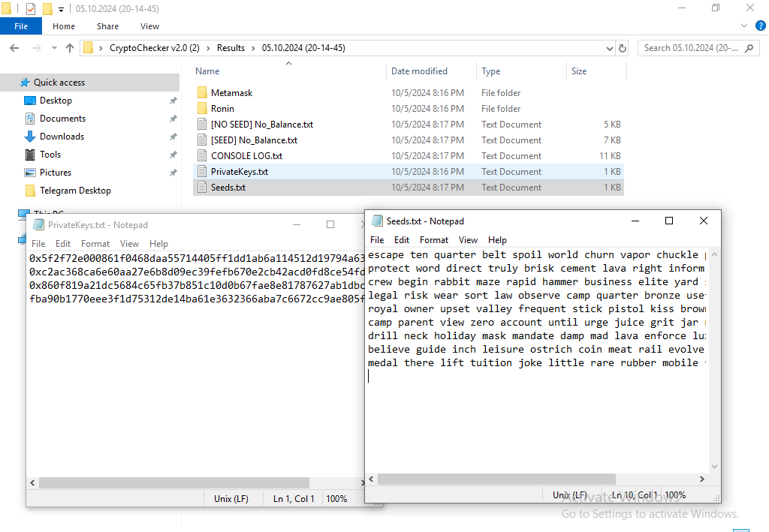Screen dimensions: 769x532
Task: Sort files by Date modified column
Action: (x=419, y=71)
